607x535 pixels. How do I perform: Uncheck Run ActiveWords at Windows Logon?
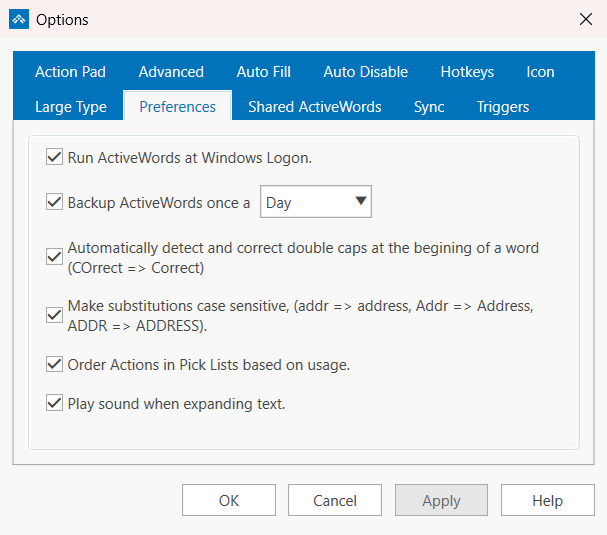(x=54, y=157)
